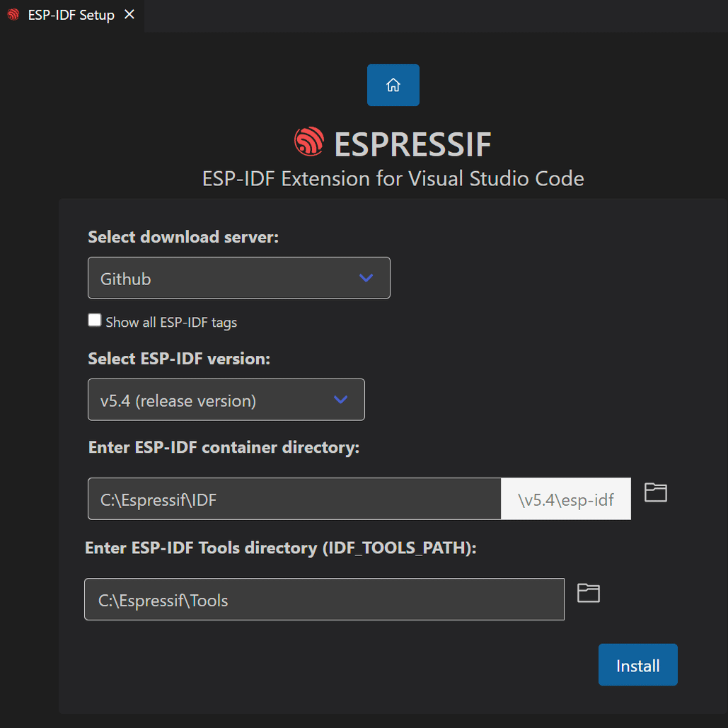Focus the C:\Espressif\IDF container directory field
The width and height of the screenshot is (728, 728).
click(294, 499)
